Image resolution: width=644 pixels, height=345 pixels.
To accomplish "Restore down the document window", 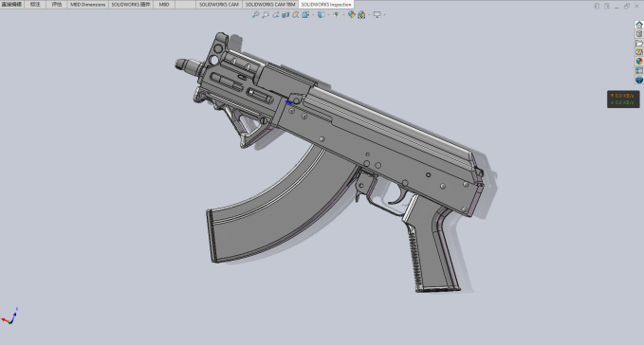I will click(x=627, y=6).
